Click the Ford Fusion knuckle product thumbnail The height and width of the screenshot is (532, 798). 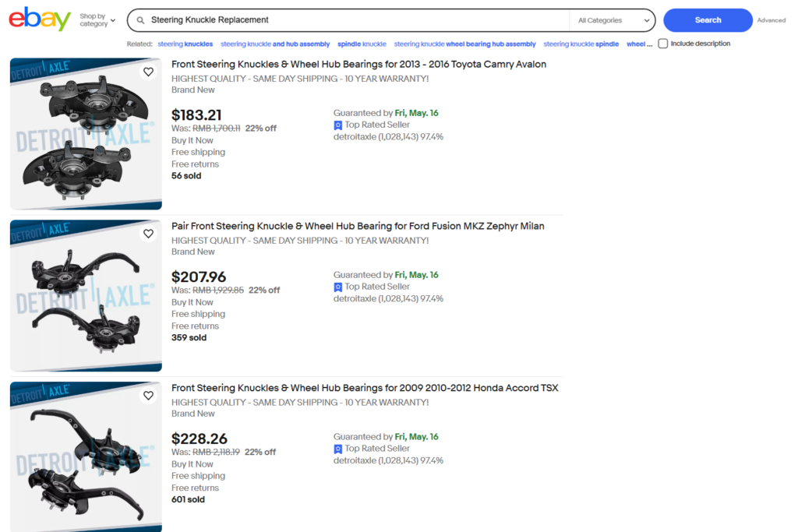86,295
